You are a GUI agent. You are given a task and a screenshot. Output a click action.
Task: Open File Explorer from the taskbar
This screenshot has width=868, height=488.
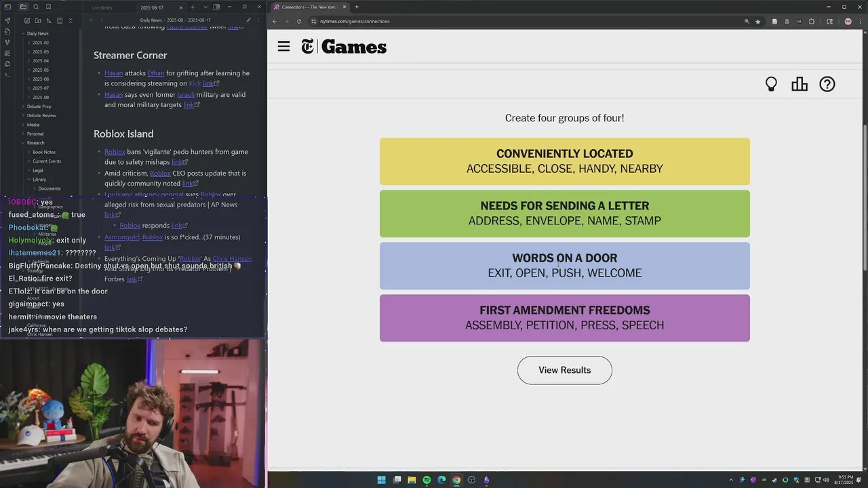(x=412, y=480)
